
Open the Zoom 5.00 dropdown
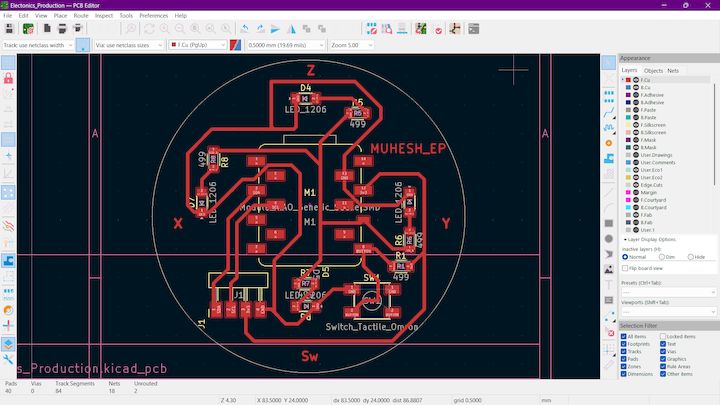(x=351, y=45)
